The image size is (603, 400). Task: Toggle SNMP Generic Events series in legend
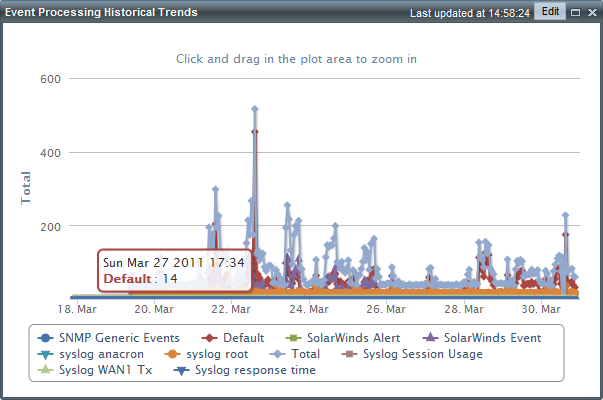pyautogui.click(x=108, y=338)
